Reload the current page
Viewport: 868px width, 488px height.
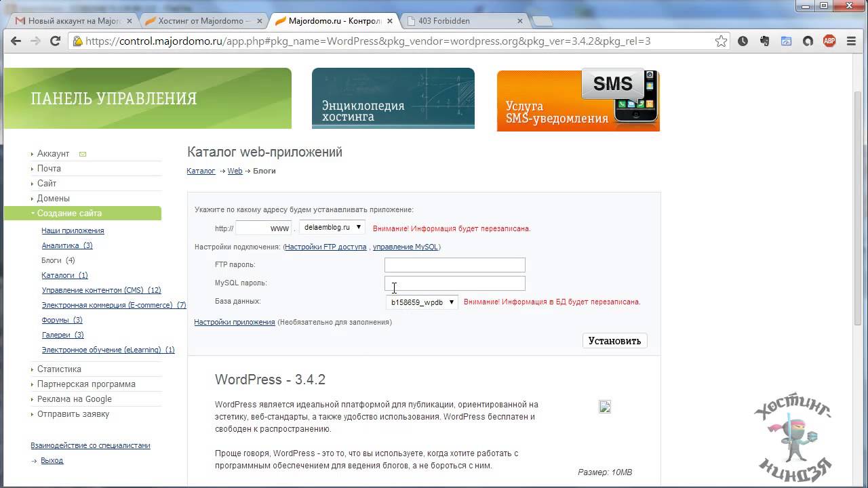point(56,41)
